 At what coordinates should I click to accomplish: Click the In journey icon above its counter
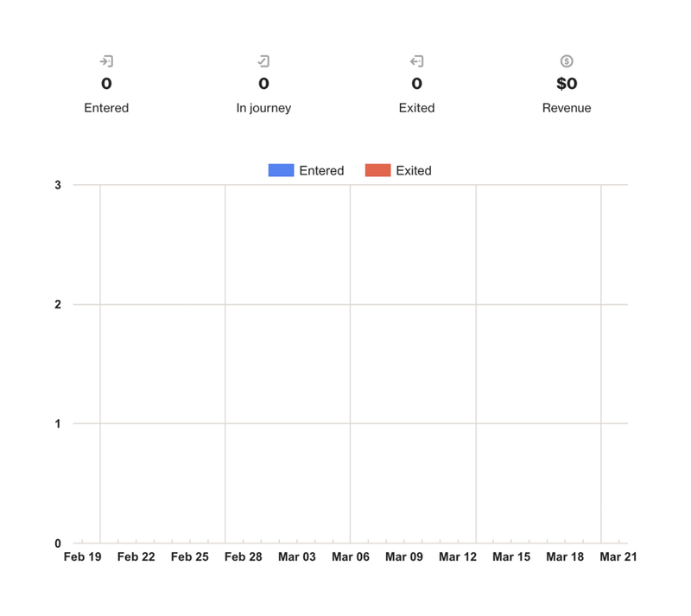pyautogui.click(x=264, y=60)
